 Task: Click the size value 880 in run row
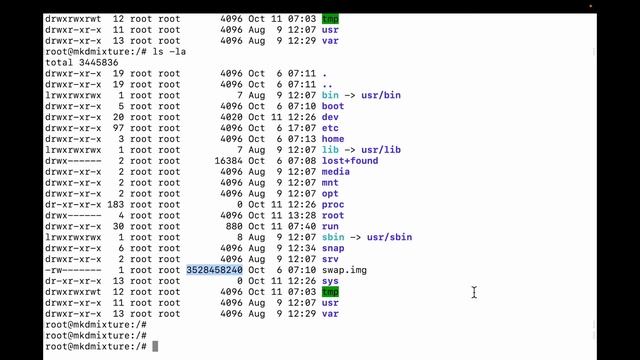(x=234, y=227)
